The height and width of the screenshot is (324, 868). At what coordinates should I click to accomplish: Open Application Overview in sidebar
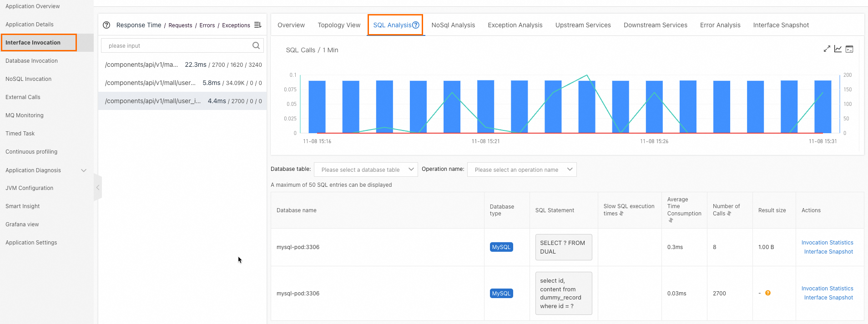[33, 6]
